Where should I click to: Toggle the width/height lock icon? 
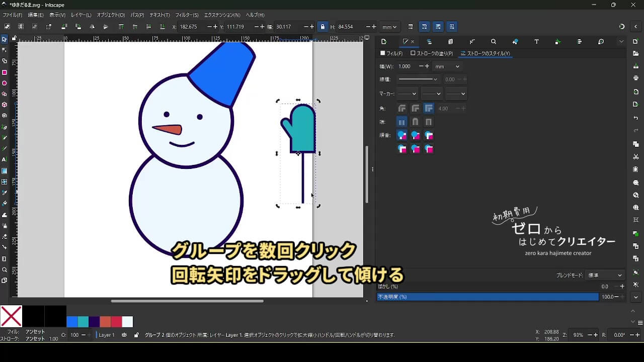(323, 27)
